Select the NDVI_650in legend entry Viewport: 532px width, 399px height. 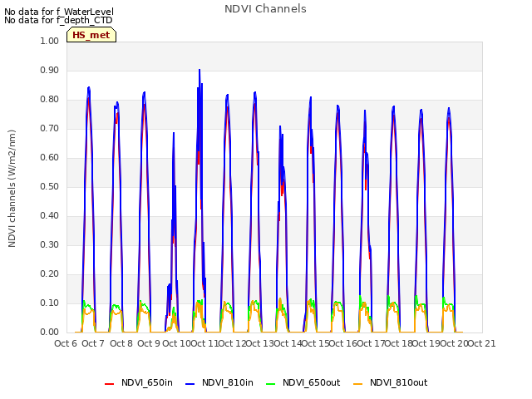tap(139, 382)
